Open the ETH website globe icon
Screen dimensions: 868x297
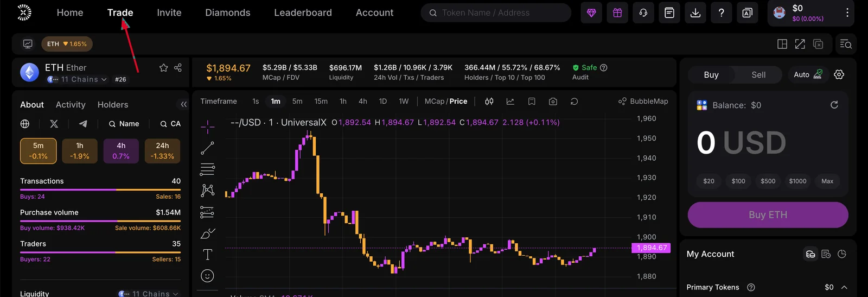point(25,124)
